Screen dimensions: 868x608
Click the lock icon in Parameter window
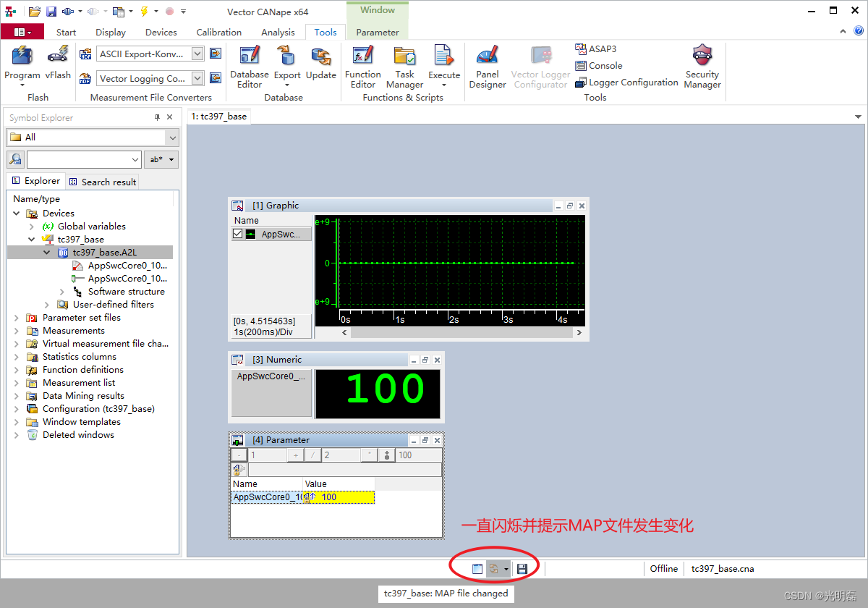[238, 470]
